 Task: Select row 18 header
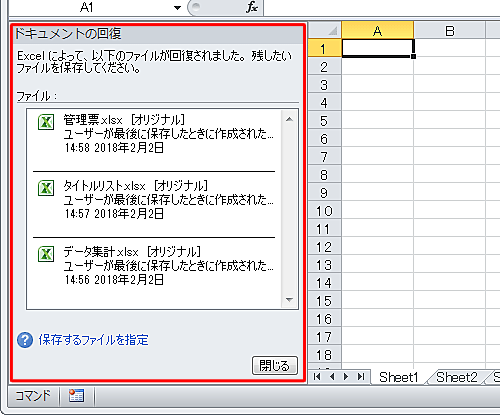[325, 355]
